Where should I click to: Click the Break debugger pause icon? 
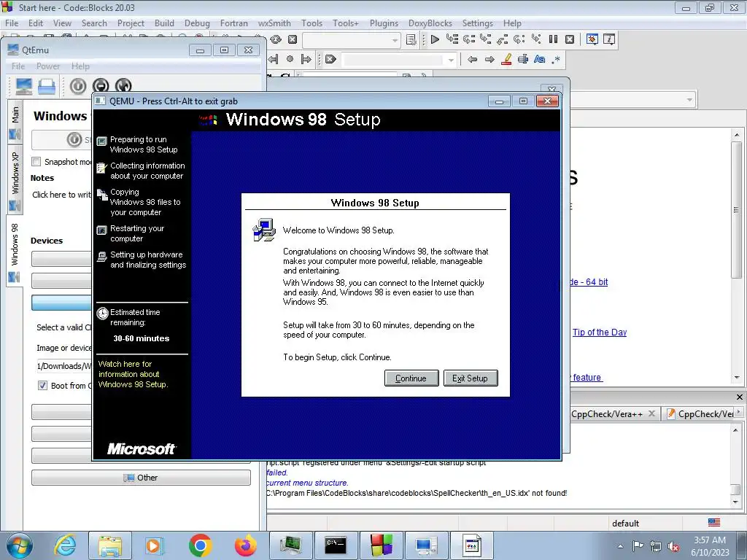(553, 39)
